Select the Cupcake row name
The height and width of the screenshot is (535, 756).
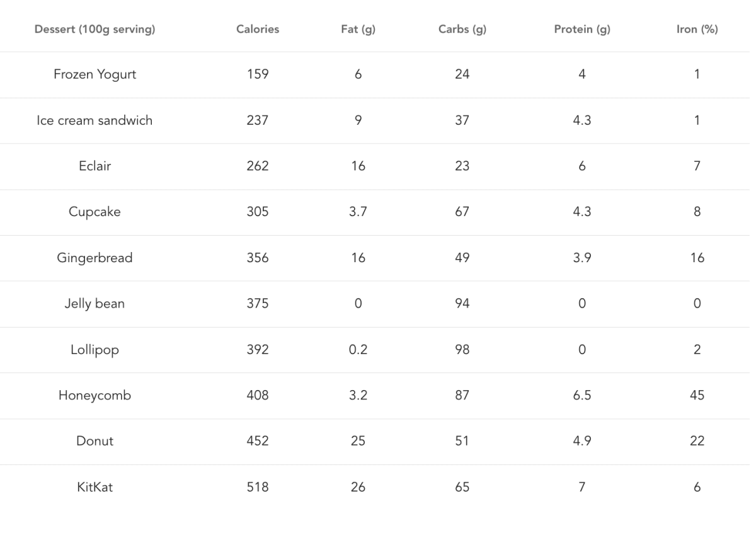point(95,212)
